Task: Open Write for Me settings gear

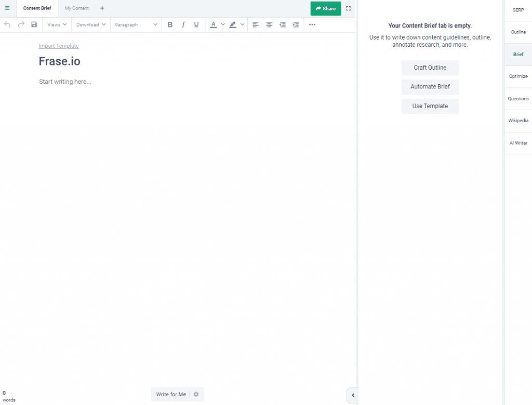Action: [x=196, y=394]
